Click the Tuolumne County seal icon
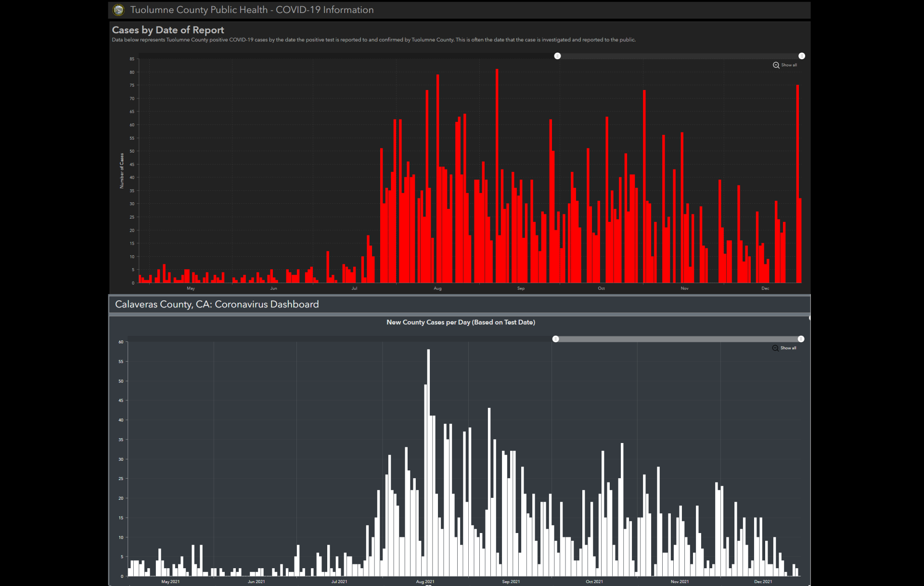924x586 pixels. 118,10
